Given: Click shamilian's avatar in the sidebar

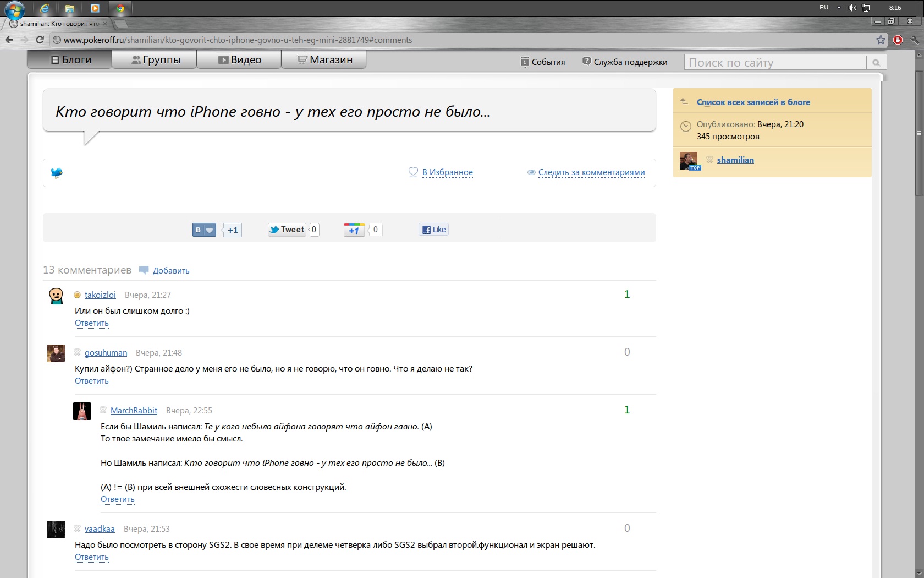Looking at the screenshot, I should pos(690,161).
